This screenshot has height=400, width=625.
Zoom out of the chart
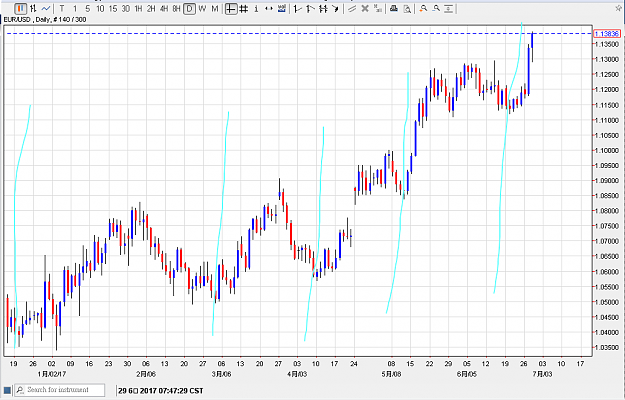(x=436, y=8)
